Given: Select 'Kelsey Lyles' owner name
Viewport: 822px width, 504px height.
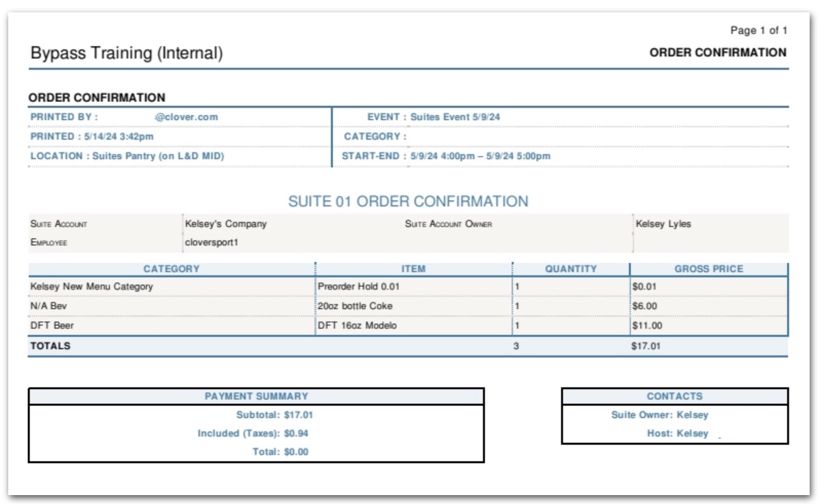Looking at the screenshot, I should tap(663, 224).
